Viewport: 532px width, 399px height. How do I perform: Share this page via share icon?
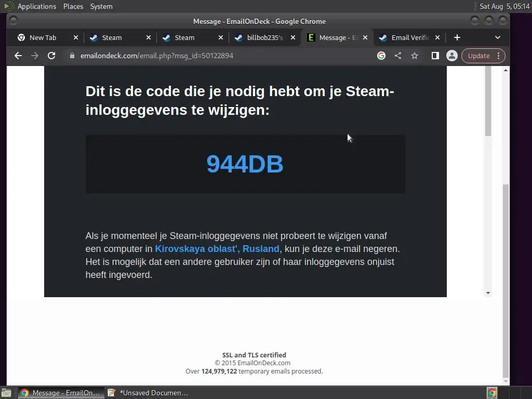398,56
